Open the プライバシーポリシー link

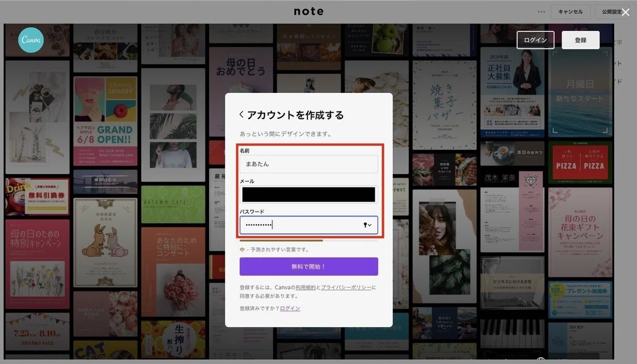[x=346, y=287]
